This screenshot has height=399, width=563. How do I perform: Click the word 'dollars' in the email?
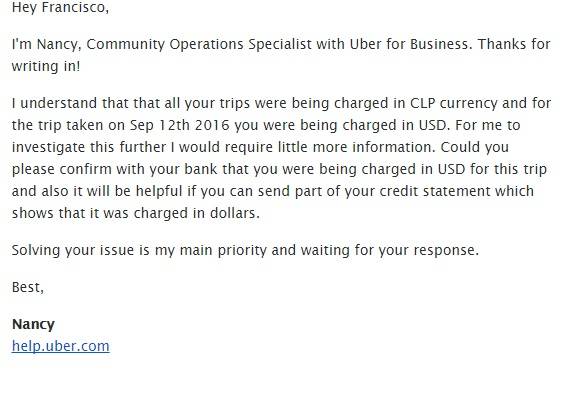233,213
